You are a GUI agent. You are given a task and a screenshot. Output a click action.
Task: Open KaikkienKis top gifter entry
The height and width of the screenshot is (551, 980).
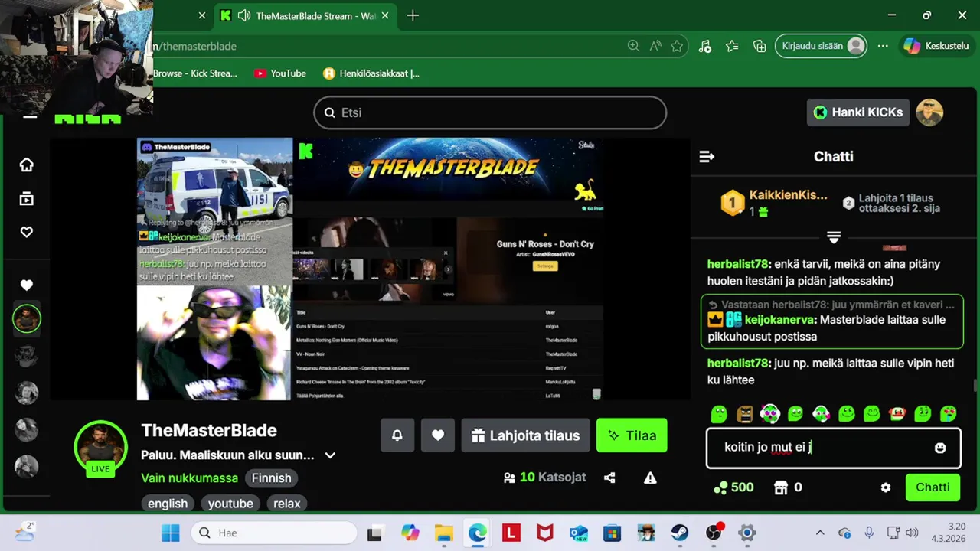coord(775,203)
